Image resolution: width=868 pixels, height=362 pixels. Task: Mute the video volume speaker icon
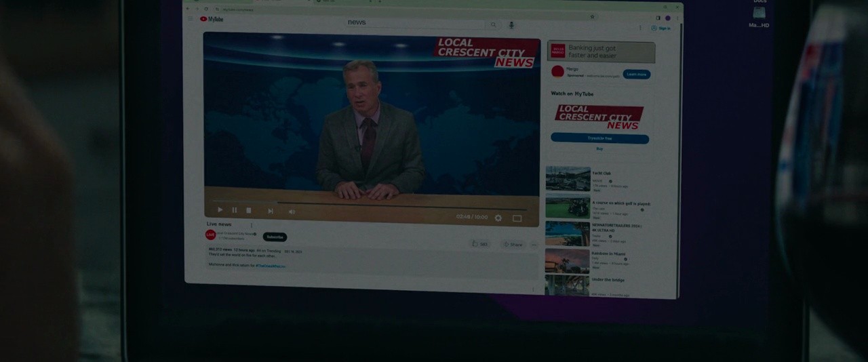[292, 212]
